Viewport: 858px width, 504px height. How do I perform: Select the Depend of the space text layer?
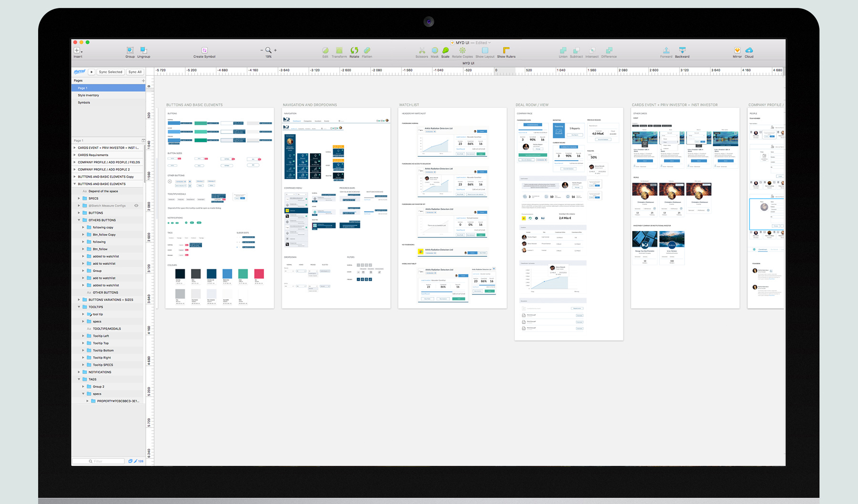pos(103,191)
